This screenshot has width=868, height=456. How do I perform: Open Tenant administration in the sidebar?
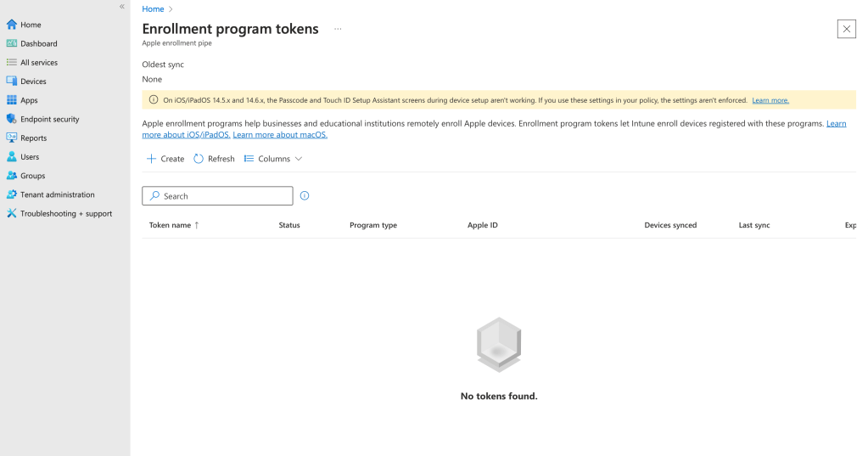57,194
